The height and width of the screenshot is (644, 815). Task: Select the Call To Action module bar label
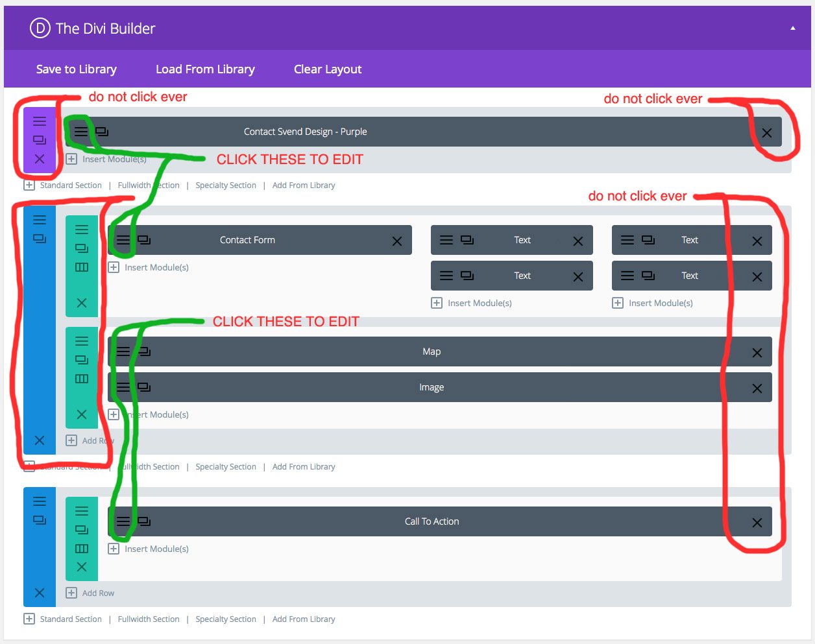click(432, 521)
